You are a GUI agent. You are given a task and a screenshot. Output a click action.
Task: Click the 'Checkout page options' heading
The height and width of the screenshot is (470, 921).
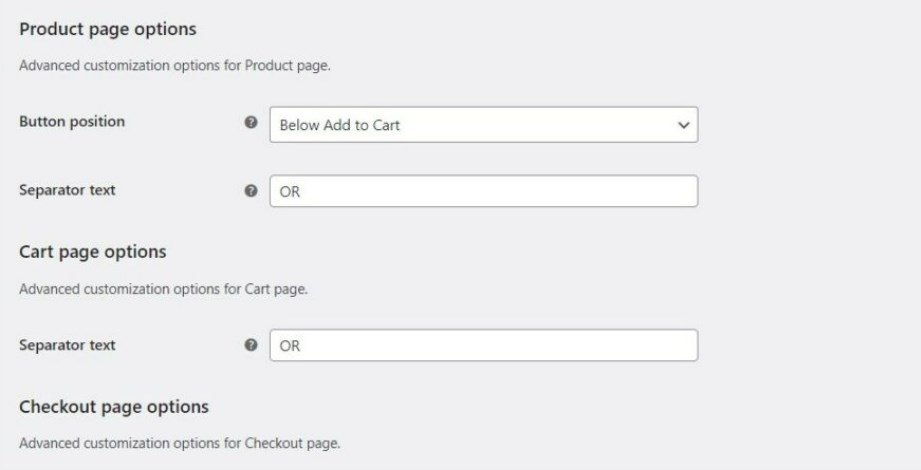(x=113, y=407)
